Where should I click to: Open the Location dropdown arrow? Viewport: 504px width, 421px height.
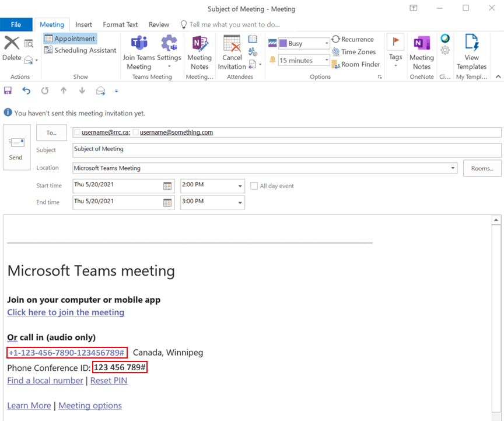(453, 168)
